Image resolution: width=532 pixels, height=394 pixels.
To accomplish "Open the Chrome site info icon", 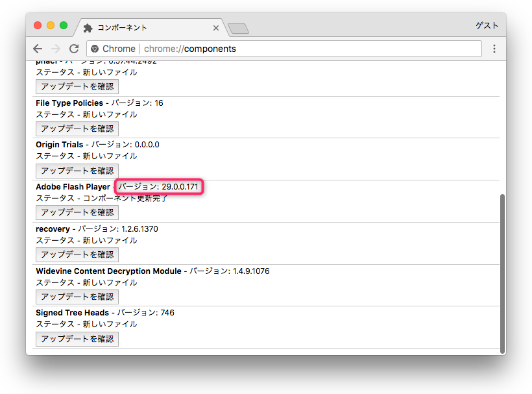I will (95, 49).
